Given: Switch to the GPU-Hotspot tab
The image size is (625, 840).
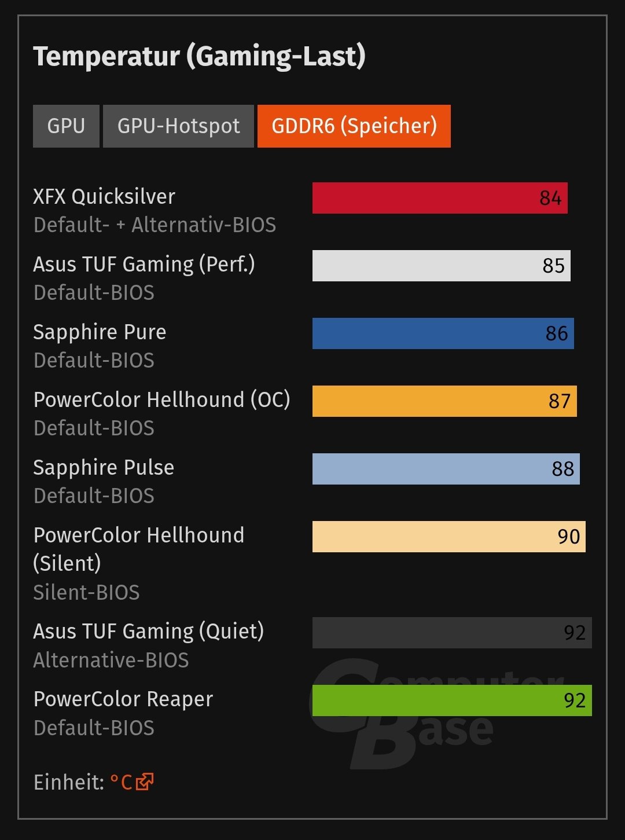Looking at the screenshot, I should tap(178, 126).
